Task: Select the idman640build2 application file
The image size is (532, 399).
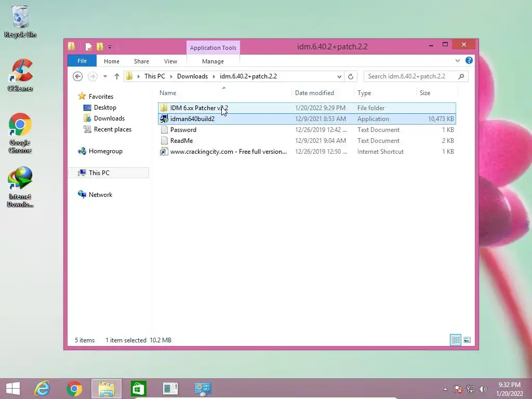Action: click(307, 119)
